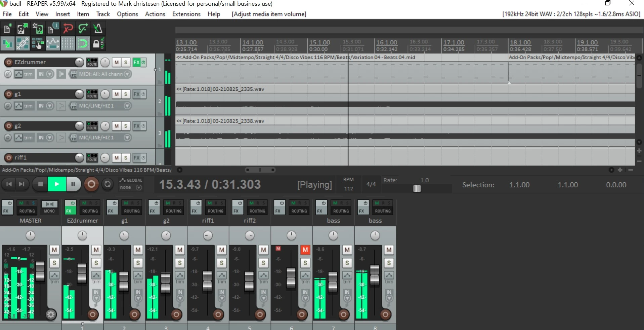Viewport: 644px width, 330px height.
Task: Open the File menu
Action: [x=7, y=14]
